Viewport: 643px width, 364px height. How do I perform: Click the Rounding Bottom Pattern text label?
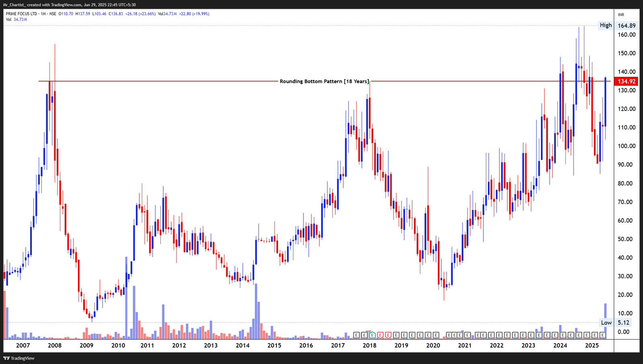coord(325,81)
